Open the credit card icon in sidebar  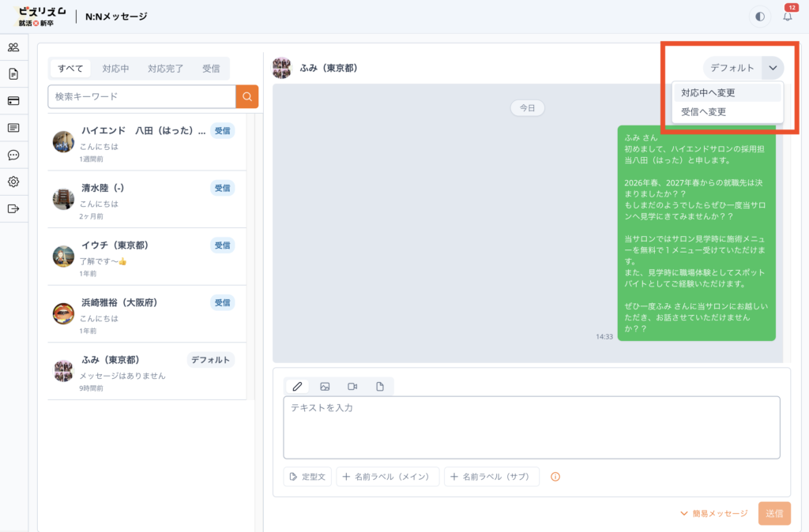13,101
